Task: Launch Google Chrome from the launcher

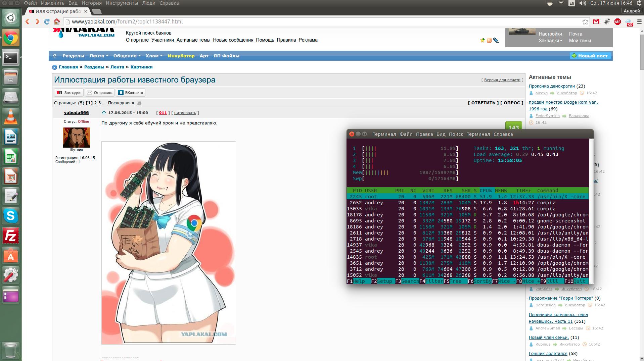Action: (x=11, y=38)
